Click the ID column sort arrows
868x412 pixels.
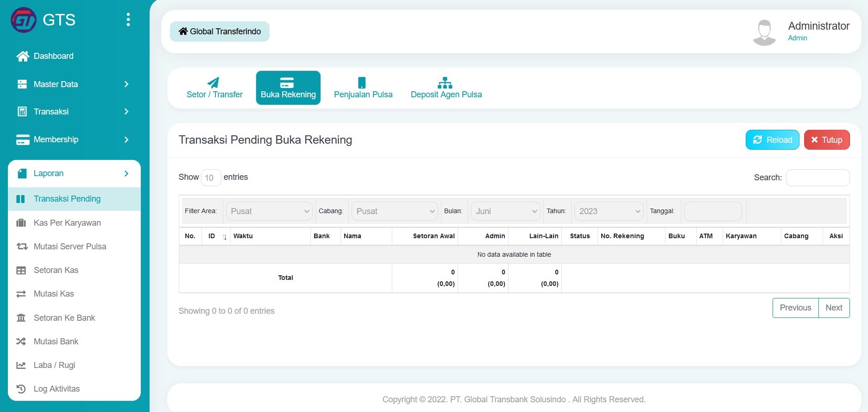(x=224, y=237)
